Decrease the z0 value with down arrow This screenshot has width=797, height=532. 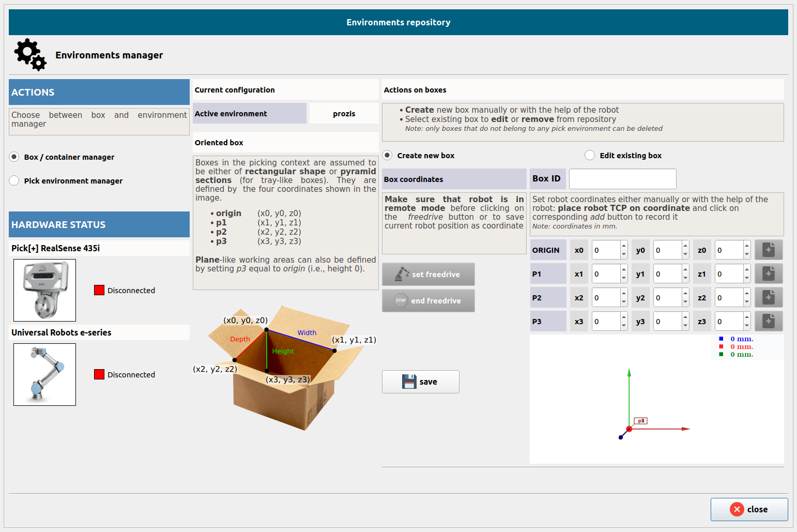point(747,254)
